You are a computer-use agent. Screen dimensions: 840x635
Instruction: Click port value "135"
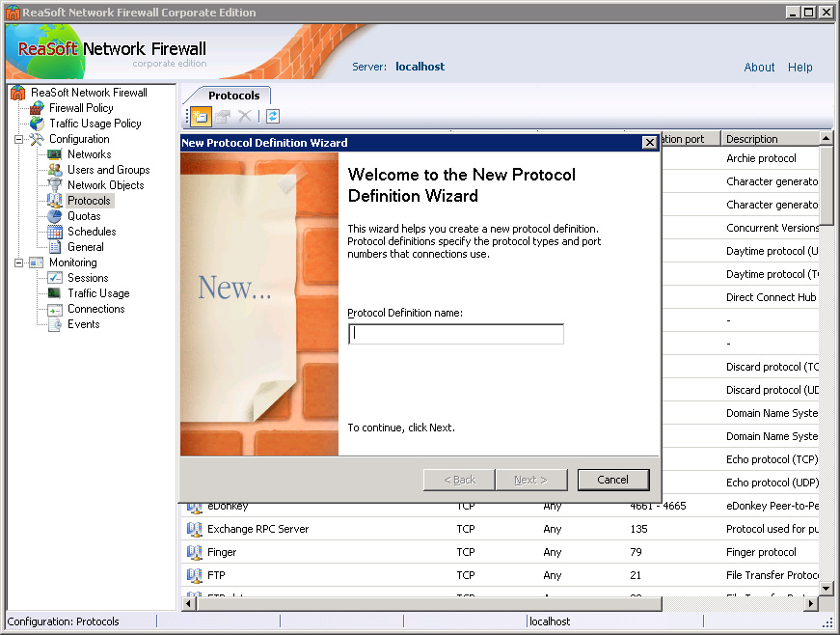638,530
